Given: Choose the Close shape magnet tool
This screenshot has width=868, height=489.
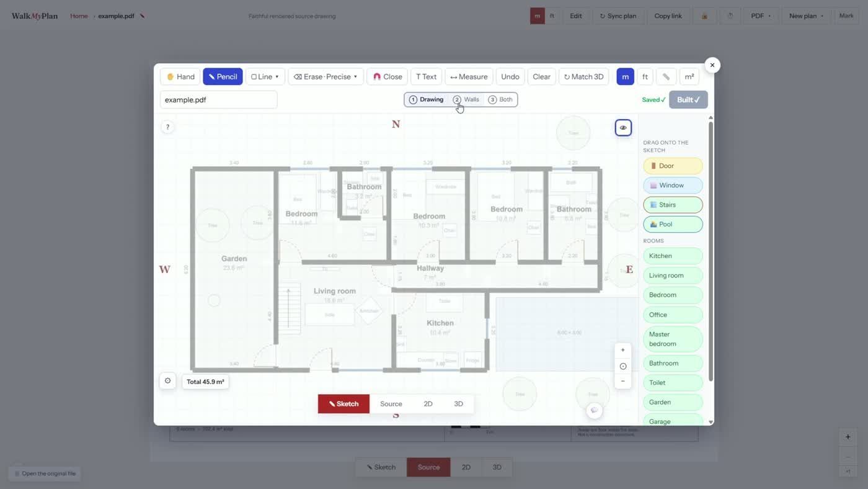Looking at the screenshot, I should coord(387,77).
